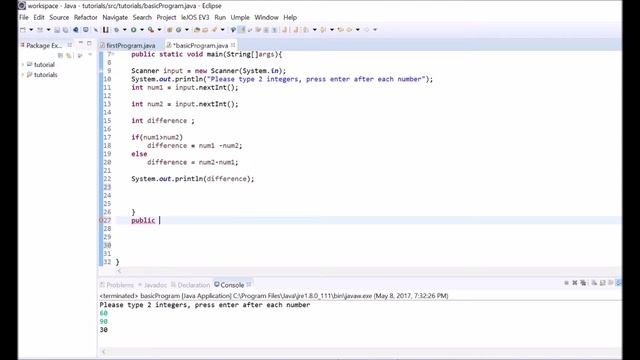This screenshot has height=360, width=640.
Task: Open the Window menu
Action: tap(266, 17)
